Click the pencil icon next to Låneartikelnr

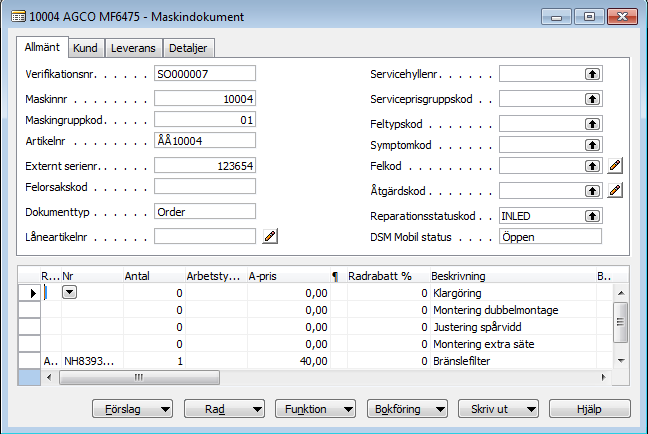point(270,236)
